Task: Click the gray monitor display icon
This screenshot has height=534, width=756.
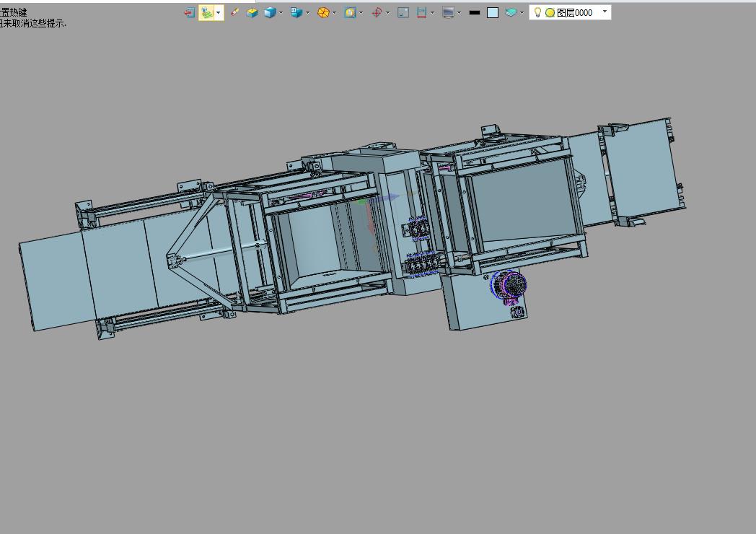Action: [x=448, y=13]
